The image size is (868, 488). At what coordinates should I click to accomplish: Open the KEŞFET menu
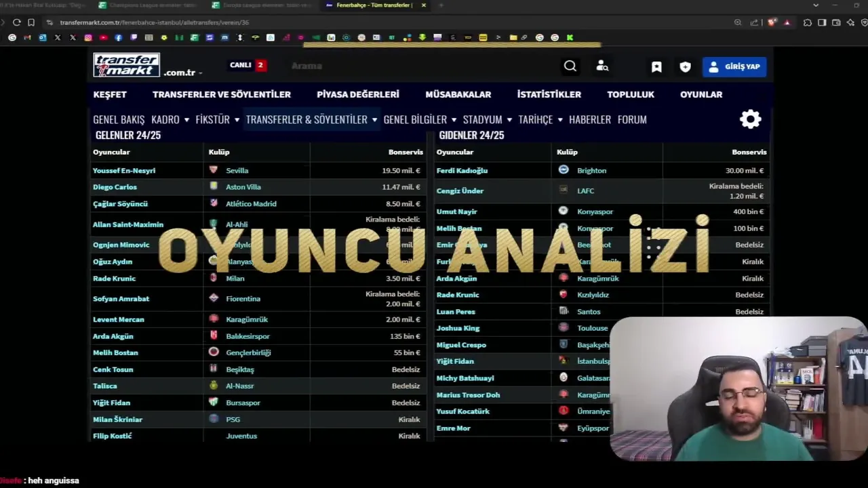[x=110, y=94]
